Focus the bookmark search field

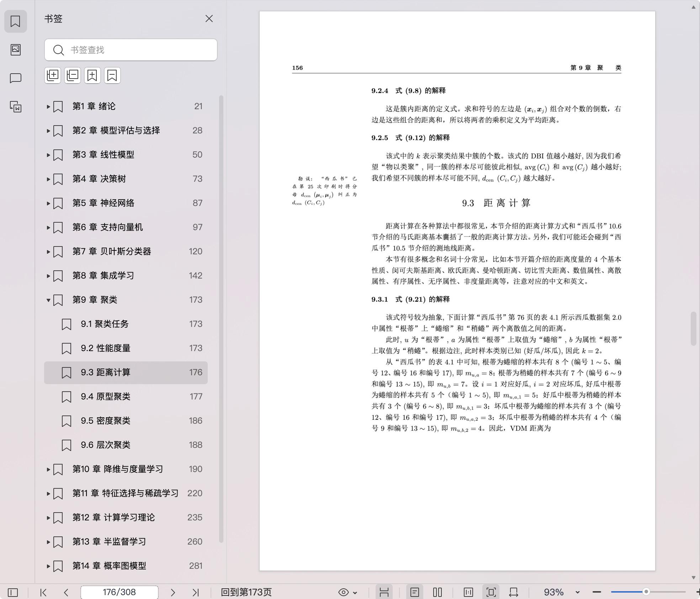pyautogui.click(x=131, y=50)
